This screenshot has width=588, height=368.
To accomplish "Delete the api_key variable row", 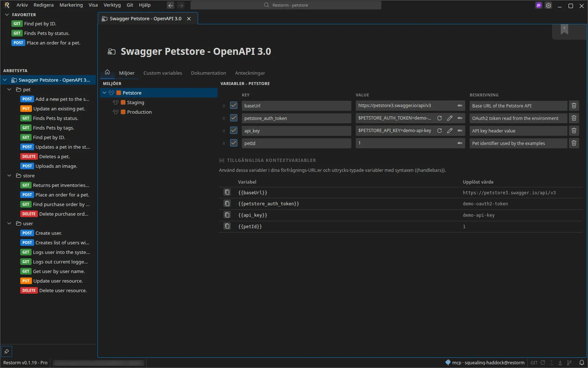I will (574, 131).
